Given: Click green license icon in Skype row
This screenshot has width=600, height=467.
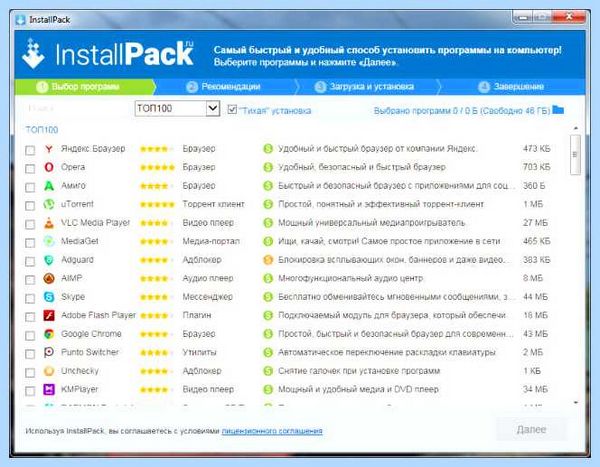Looking at the screenshot, I should point(268,297).
